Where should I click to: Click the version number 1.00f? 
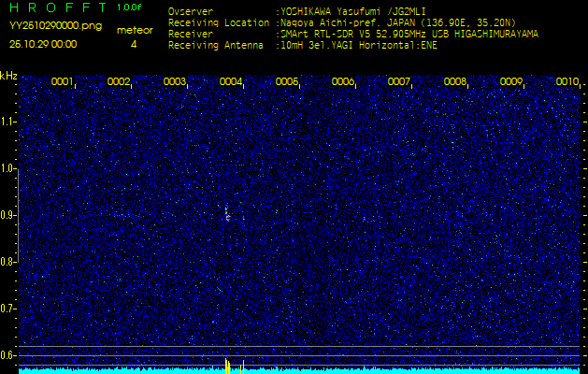129,7
